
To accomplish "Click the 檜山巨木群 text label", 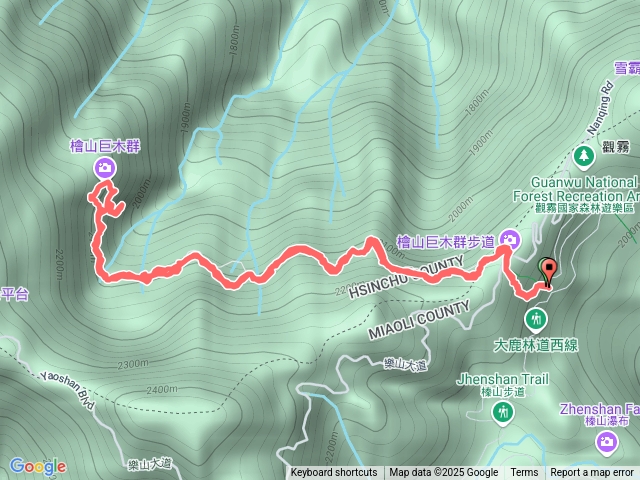I will point(105,146).
